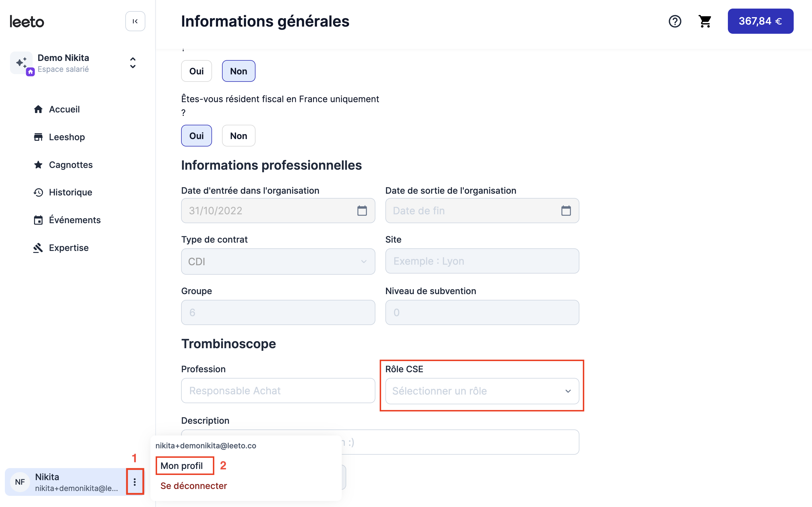Open the shopping cart icon
Image resolution: width=812 pixels, height=507 pixels.
705,21
